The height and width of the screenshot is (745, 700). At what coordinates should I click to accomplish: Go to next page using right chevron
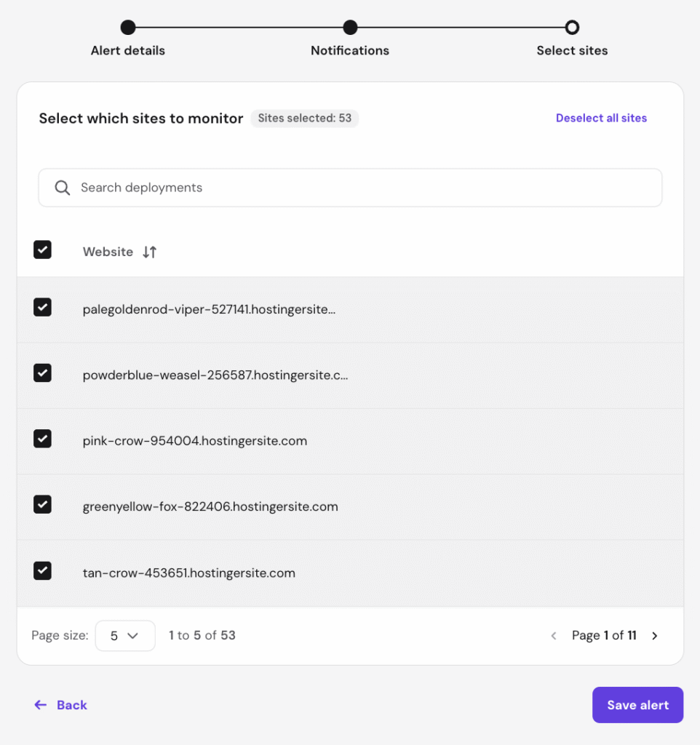coord(655,636)
